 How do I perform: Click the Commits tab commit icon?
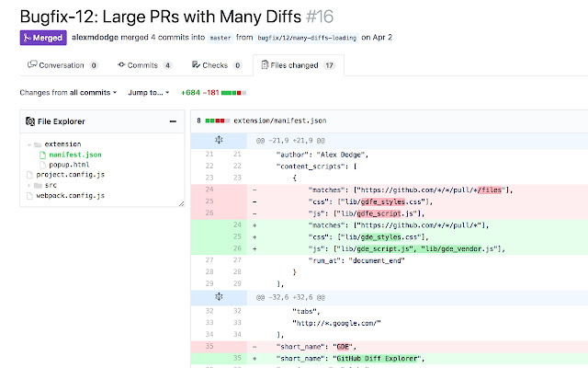tap(123, 65)
